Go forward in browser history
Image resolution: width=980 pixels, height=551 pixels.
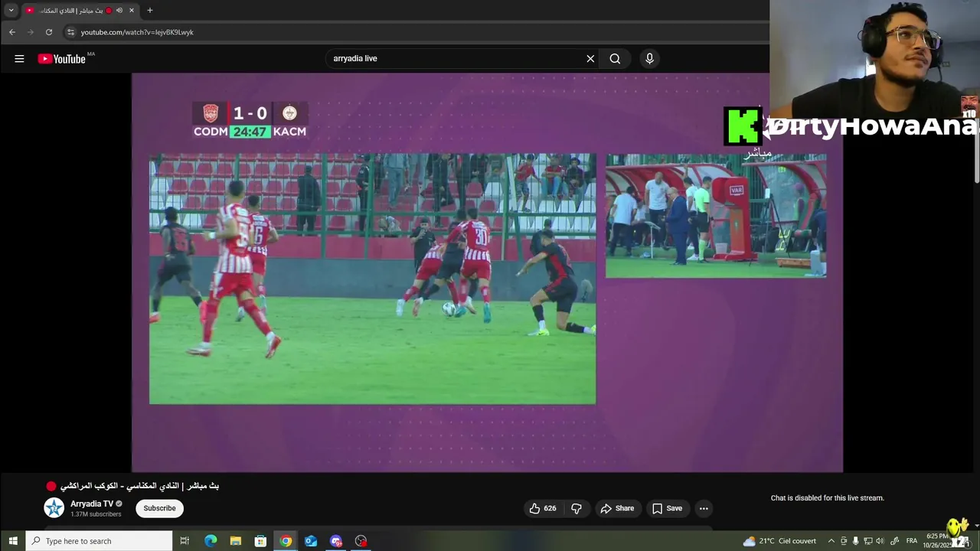click(31, 32)
